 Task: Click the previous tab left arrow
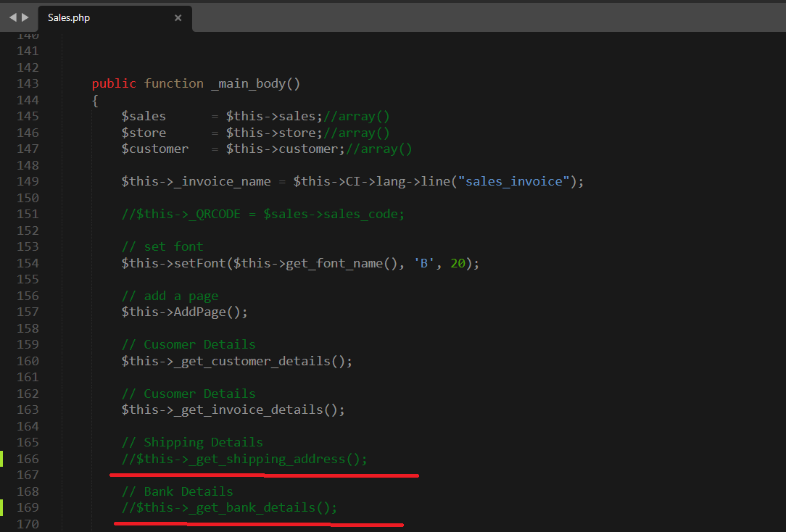pyautogui.click(x=12, y=17)
